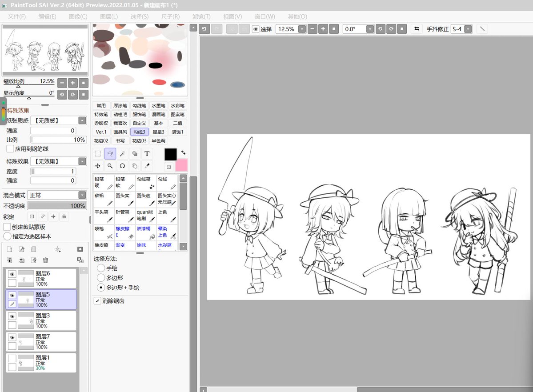Select the eyedropper color picker tool

[x=147, y=166]
